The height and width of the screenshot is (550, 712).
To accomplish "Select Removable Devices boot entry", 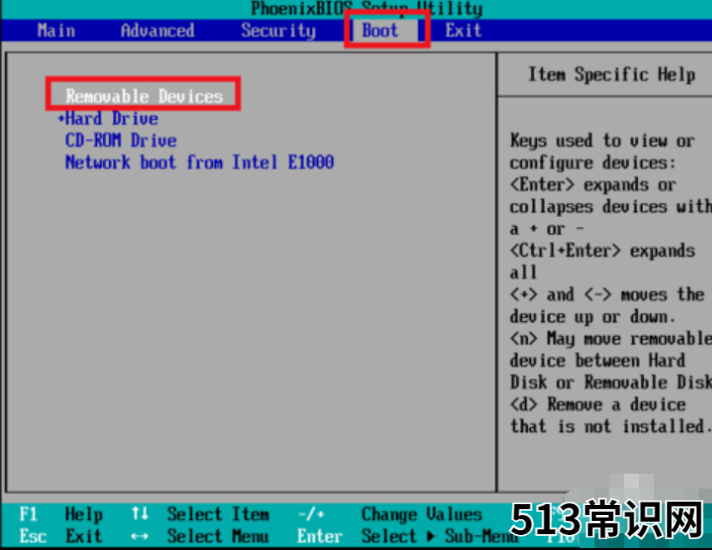I will point(144,96).
